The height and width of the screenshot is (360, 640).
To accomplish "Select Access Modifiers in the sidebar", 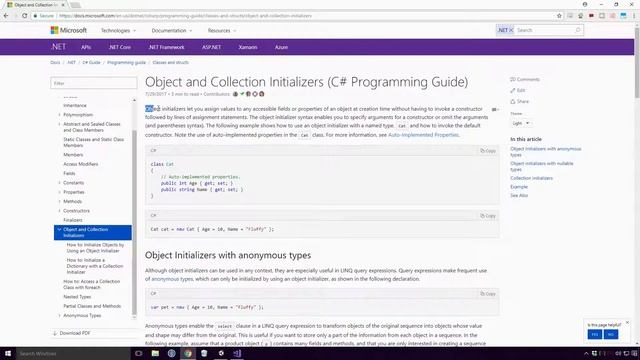I will 80,164.
